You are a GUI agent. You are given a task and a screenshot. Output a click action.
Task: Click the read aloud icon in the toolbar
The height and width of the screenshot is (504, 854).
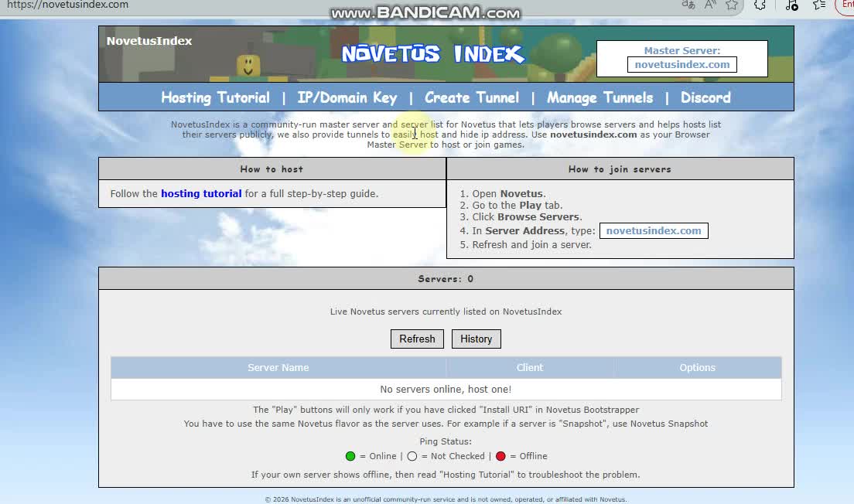pyautogui.click(x=708, y=5)
